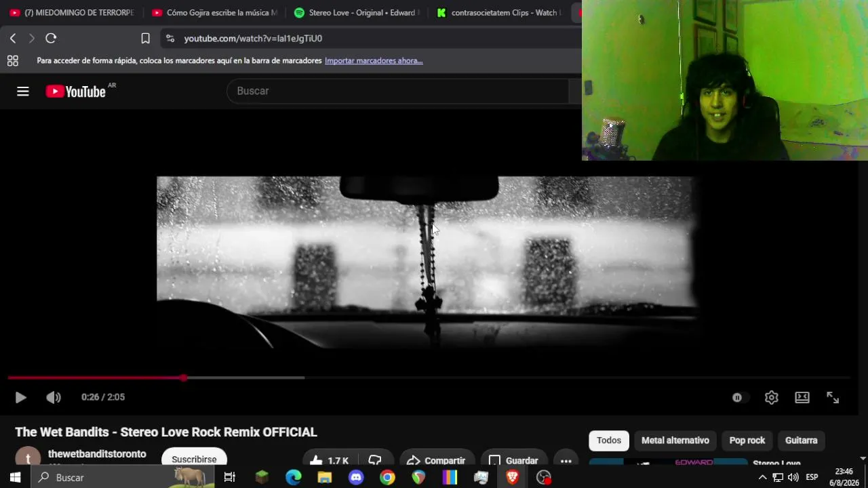Viewport: 868px width, 488px height.
Task: Show hidden system tray icons
Action: pos(762,478)
